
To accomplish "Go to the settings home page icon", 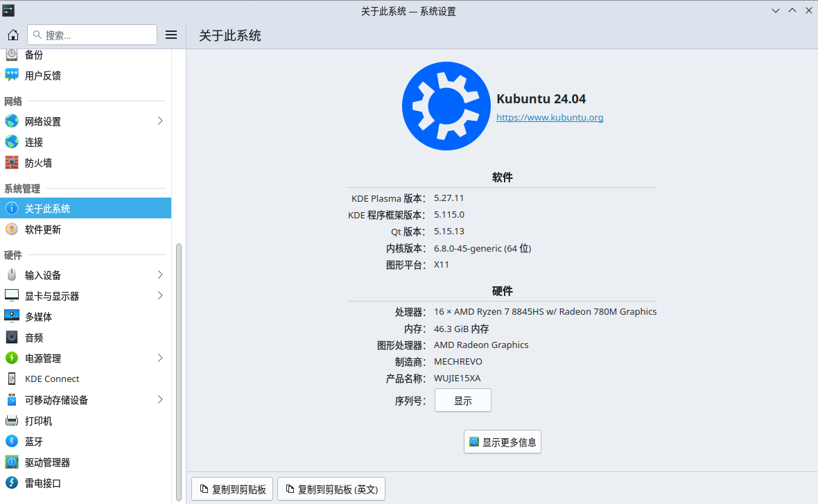I will pyautogui.click(x=13, y=35).
